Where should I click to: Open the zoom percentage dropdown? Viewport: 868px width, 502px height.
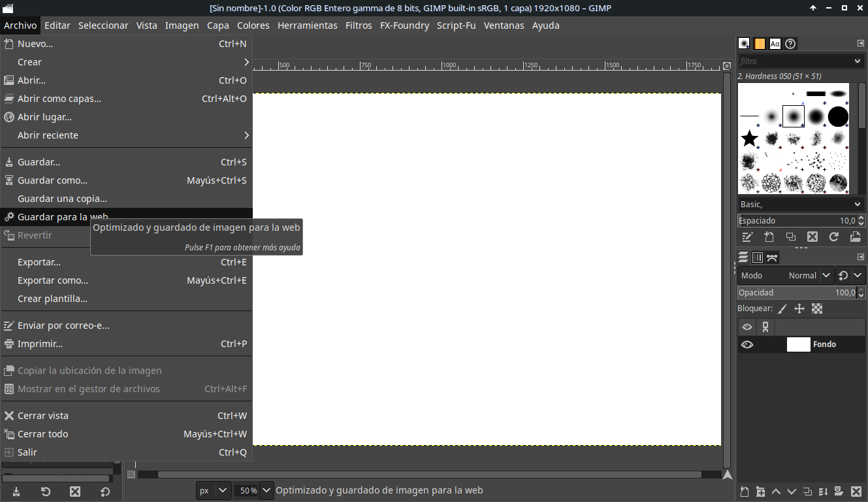coord(266,490)
